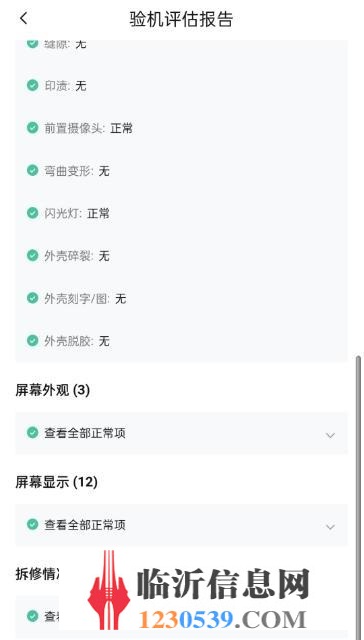Image resolution: width=364 pixels, height=640 pixels.
Task: Click the vertical scrollbar on right edge
Action: [358, 494]
